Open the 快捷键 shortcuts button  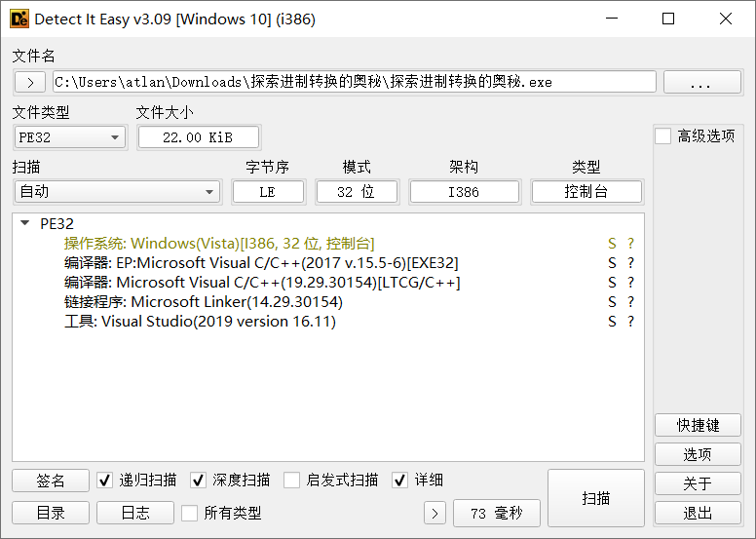coord(698,425)
